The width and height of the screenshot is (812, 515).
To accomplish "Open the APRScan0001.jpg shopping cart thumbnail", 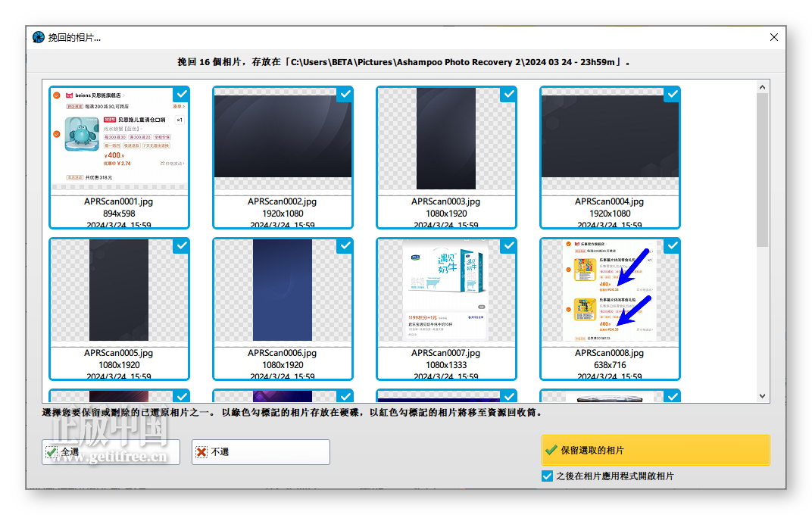I will 119,139.
